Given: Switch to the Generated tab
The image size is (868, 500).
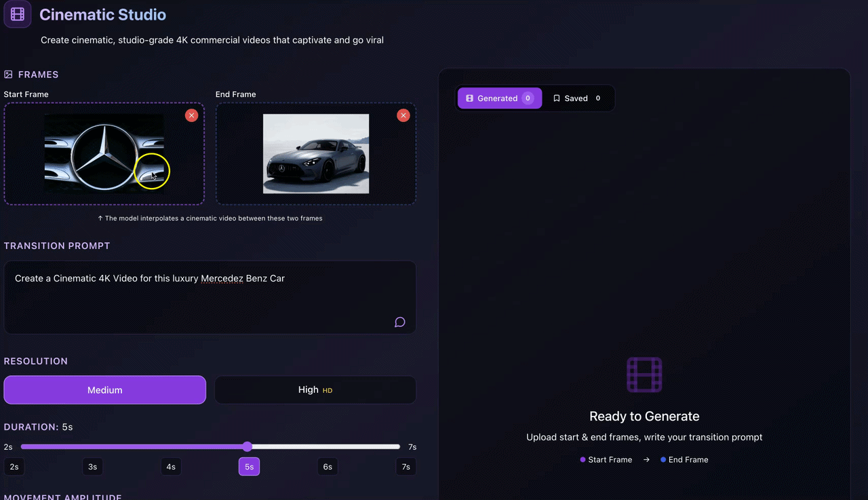Looking at the screenshot, I should 499,98.
